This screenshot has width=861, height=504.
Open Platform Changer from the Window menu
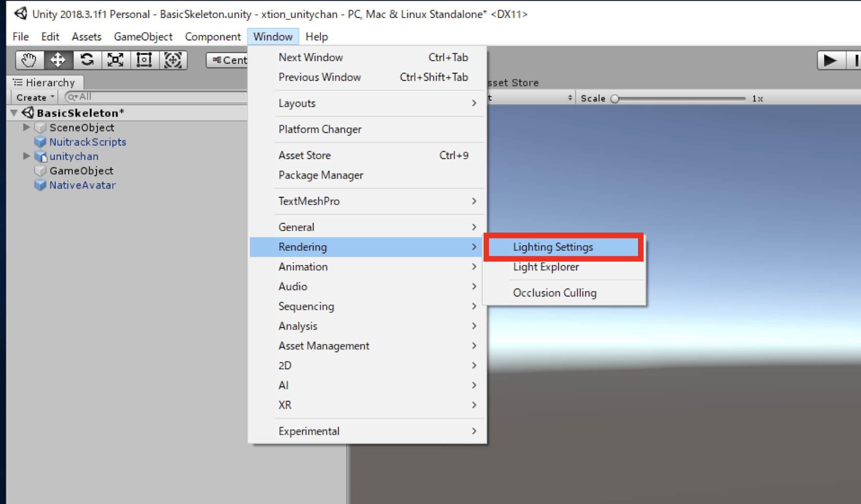click(367, 129)
